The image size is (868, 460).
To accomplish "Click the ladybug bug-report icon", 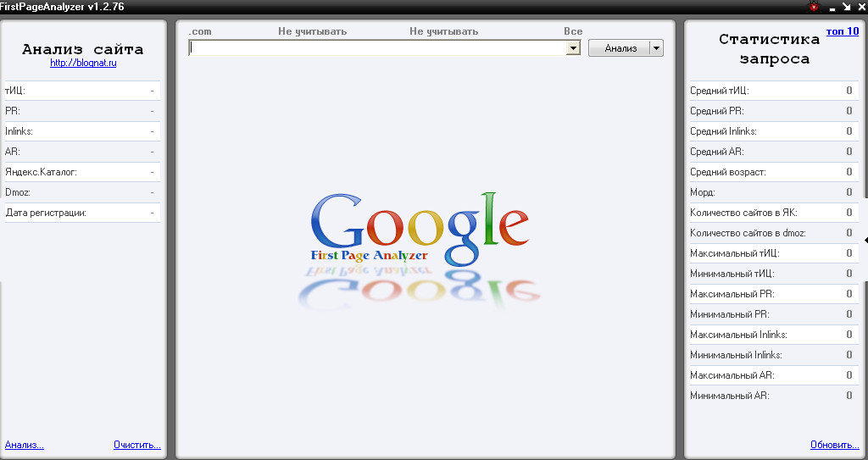I will 814,6.
